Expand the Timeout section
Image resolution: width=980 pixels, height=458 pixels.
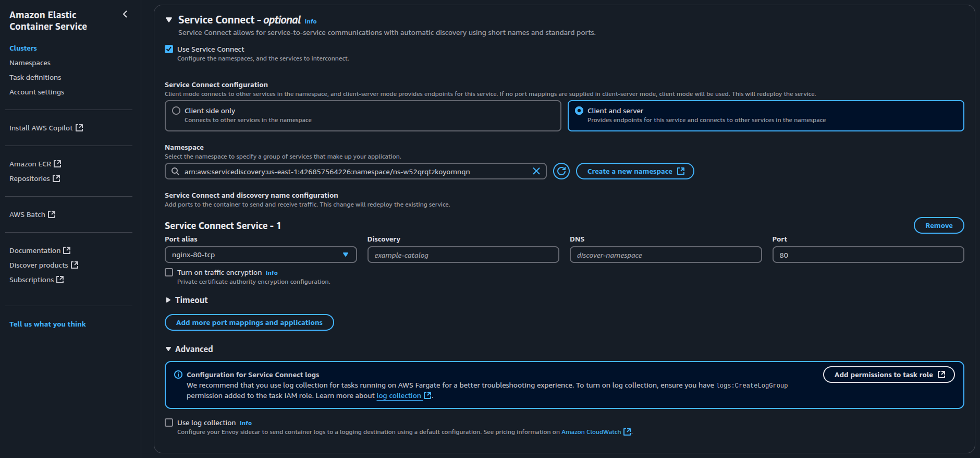coord(168,300)
